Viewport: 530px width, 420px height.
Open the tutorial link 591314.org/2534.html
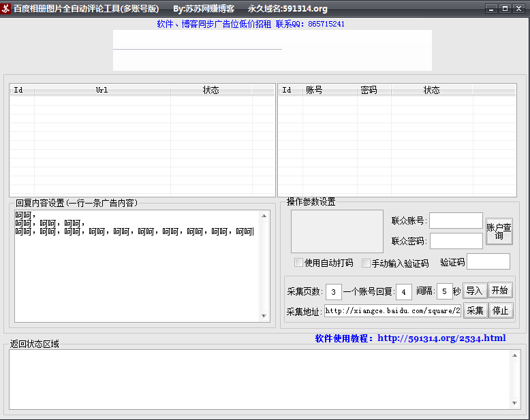tap(441, 338)
